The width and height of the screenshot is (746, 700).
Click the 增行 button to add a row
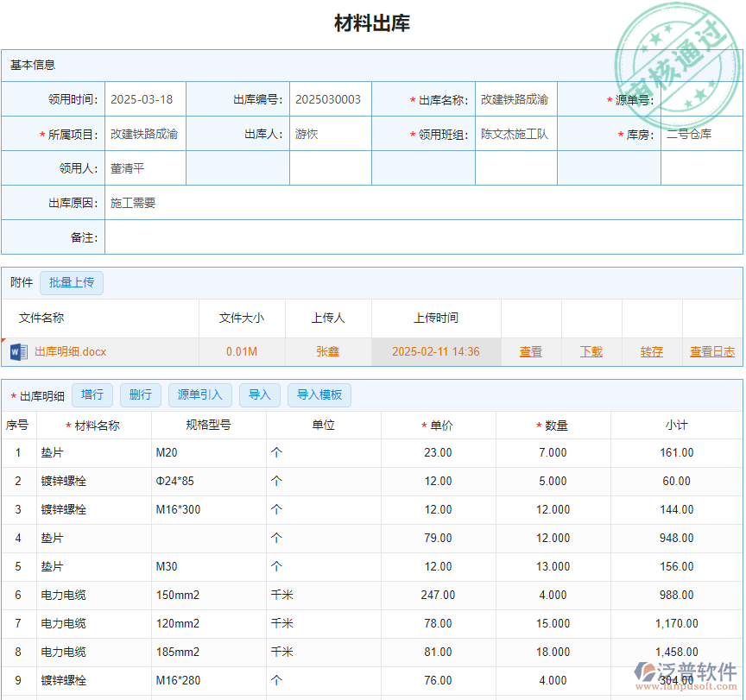tap(92, 394)
